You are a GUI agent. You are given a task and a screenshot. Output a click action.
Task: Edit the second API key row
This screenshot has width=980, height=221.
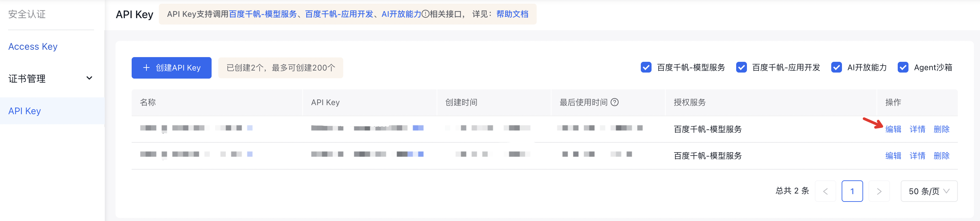893,156
